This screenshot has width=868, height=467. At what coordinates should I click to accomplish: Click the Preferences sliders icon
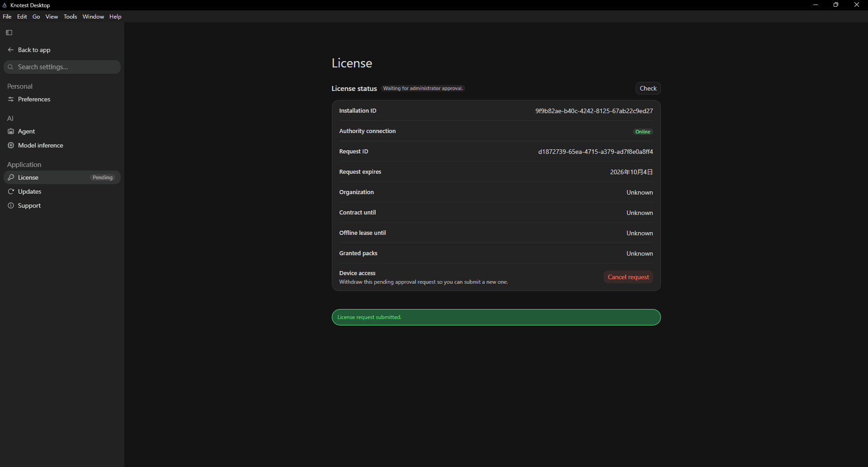point(11,99)
